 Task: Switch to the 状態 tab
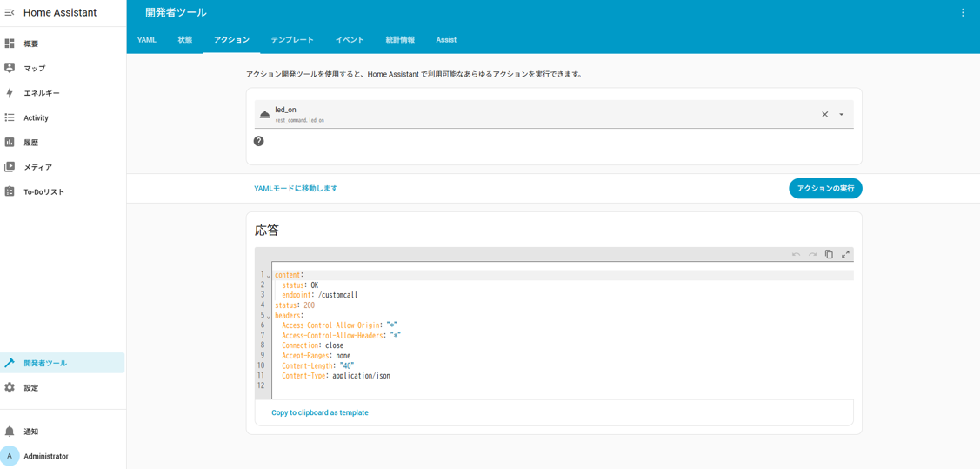click(x=185, y=39)
